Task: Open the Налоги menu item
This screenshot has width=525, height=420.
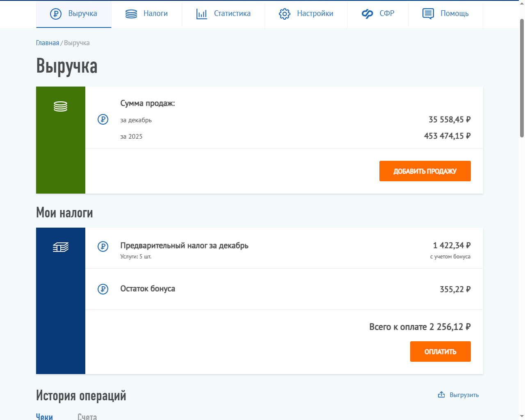Action: [155, 14]
